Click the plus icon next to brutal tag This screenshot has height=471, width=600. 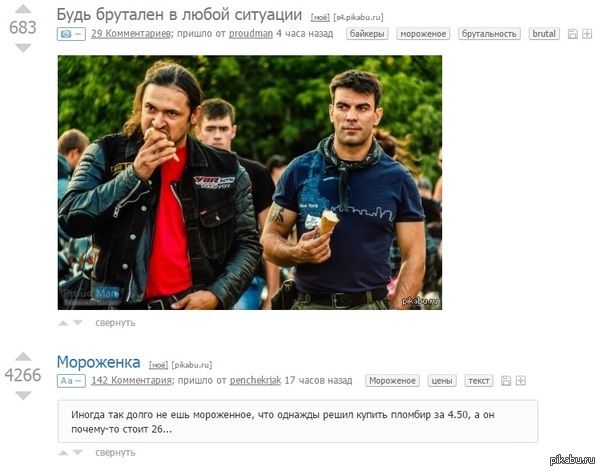point(587,34)
